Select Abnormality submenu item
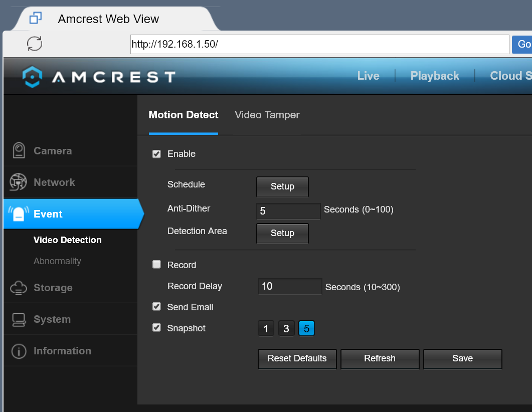532x412 pixels. click(57, 261)
